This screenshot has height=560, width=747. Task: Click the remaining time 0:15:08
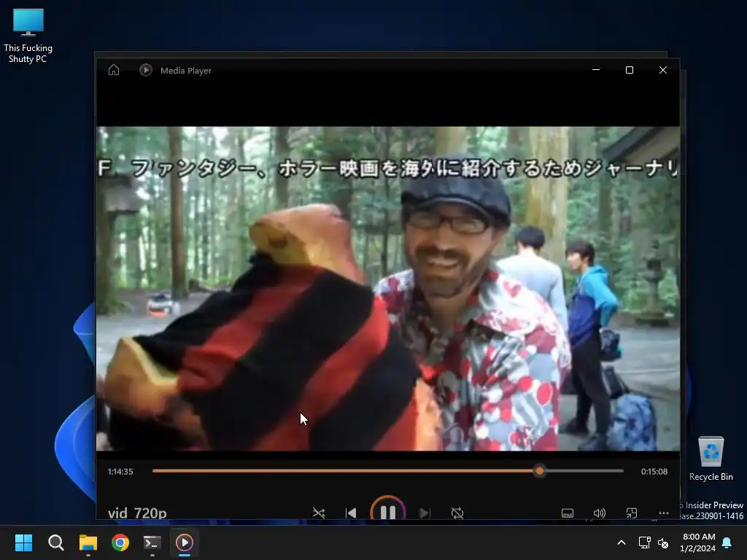pos(654,472)
